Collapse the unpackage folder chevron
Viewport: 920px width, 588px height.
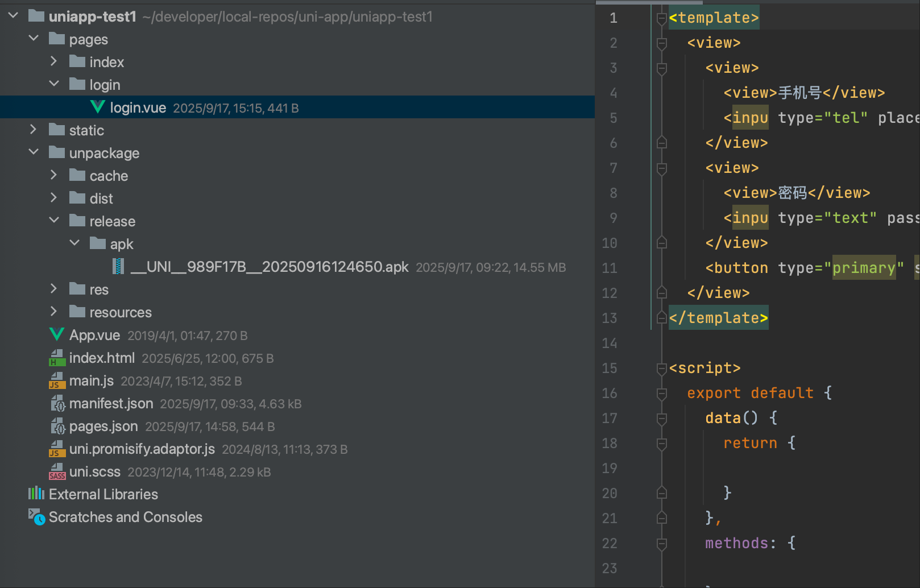pyautogui.click(x=34, y=152)
